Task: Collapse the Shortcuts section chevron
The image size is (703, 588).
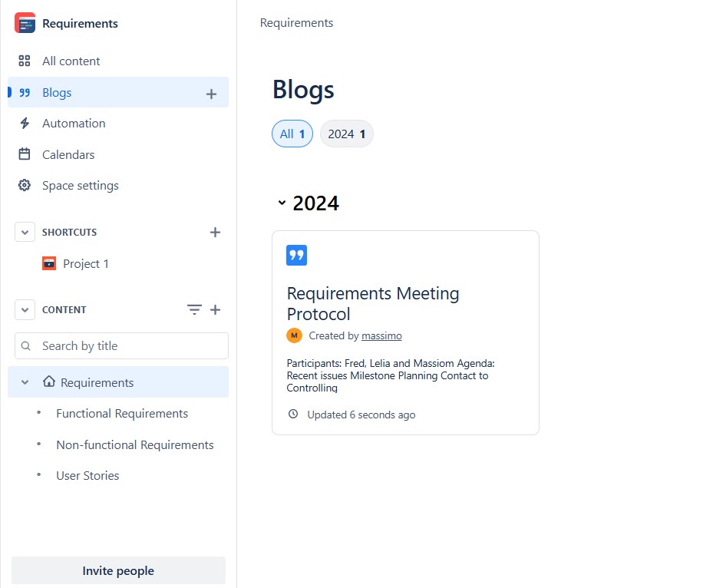Action: (25, 233)
